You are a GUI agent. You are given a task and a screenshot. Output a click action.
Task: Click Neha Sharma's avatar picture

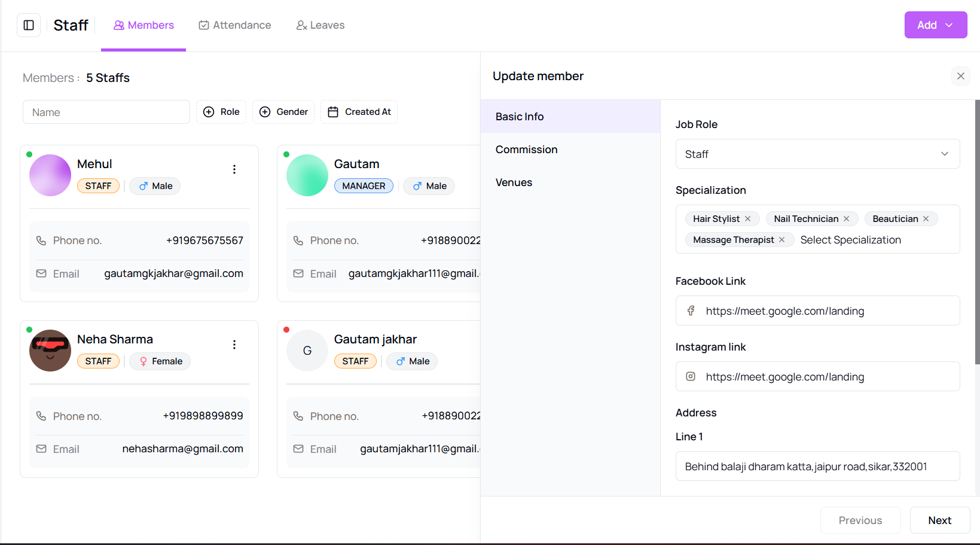pos(50,351)
